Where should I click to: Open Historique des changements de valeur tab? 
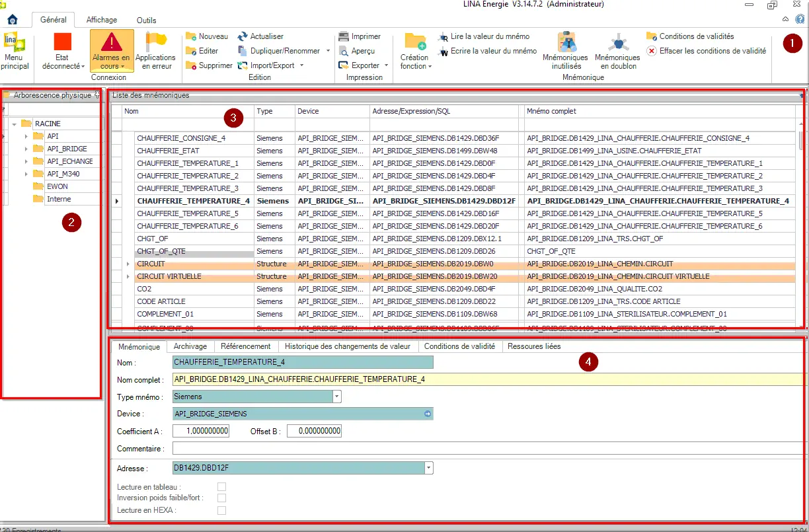click(x=348, y=346)
